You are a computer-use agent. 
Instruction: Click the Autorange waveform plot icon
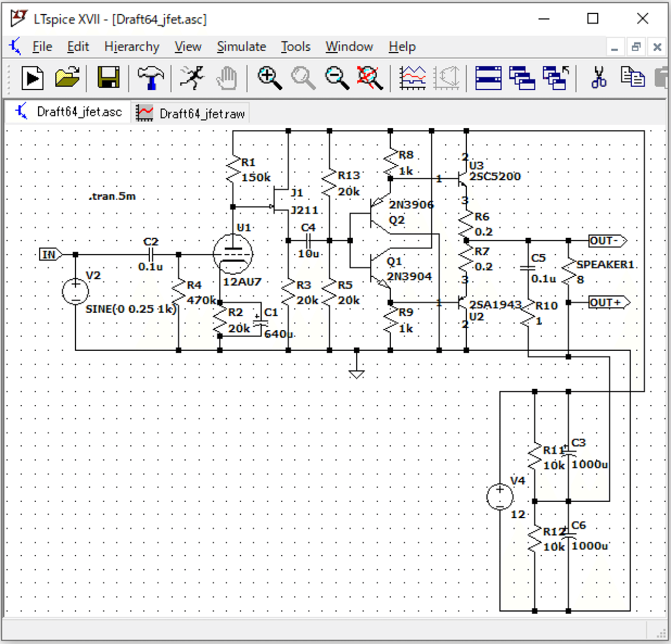click(x=413, y=78)
